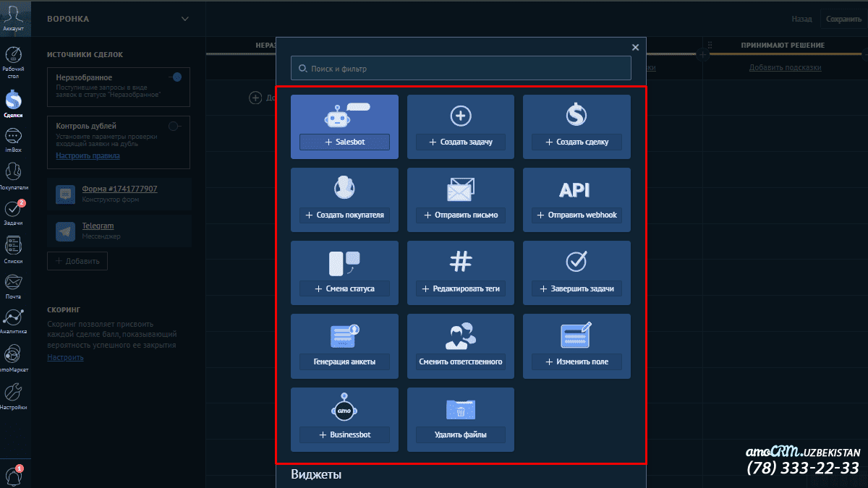Click the Добавить source button

tap(77, 260)
